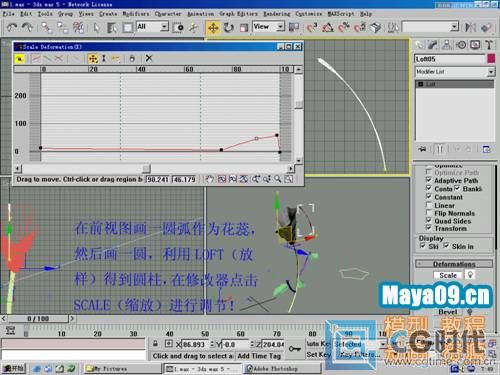Viewport: 500px width, 375px height.
Task: Click Configure Modifier Sets icon
Action: pyautogui.click(x=486, y=149)
